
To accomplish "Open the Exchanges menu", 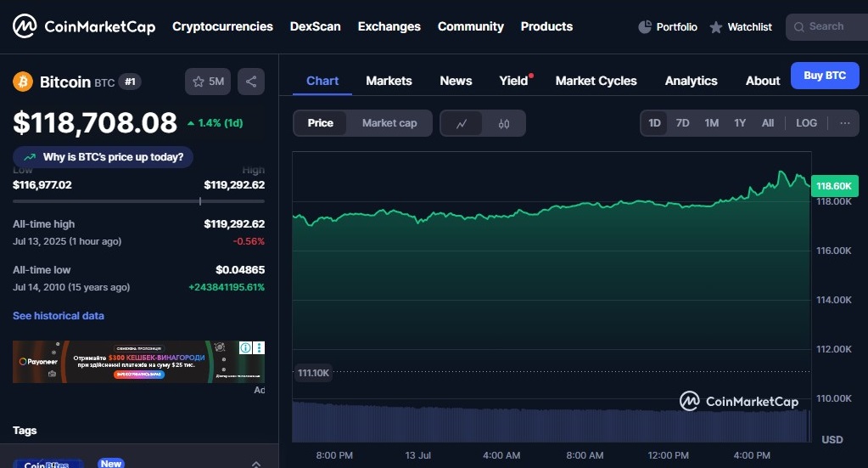I will (x=389, y=26).
